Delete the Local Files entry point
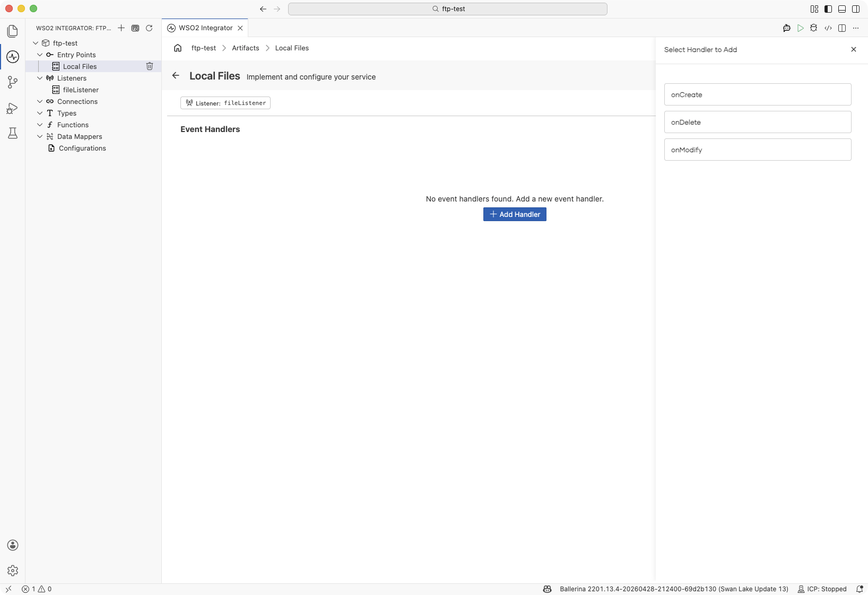868x595 pixels. [x=150, y=66]
